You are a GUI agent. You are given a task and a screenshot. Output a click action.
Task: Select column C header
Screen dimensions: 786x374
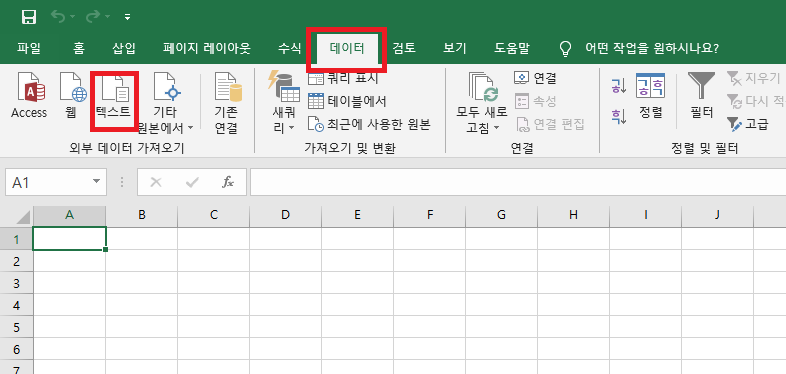[x=214, y=215]
